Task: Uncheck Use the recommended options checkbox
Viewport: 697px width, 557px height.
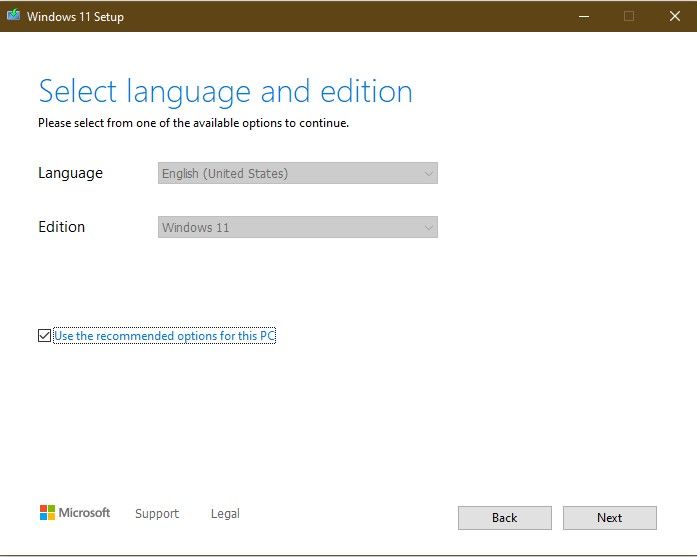Action: [44, 336]
